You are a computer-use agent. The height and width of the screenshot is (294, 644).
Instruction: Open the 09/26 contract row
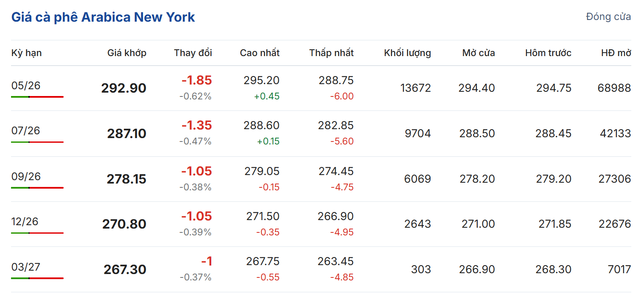tap(26, 176)
